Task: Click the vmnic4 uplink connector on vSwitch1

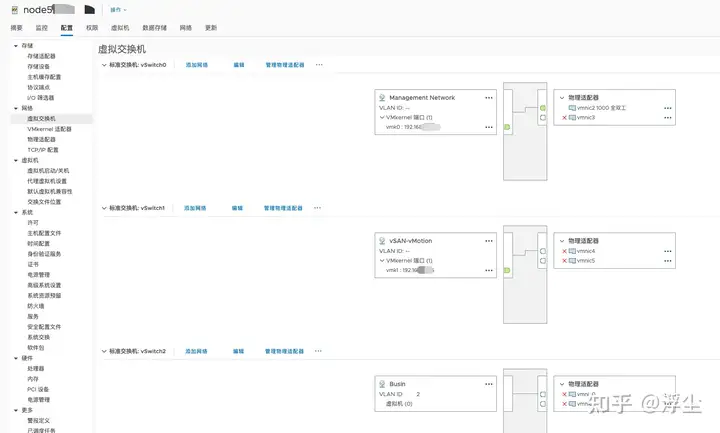Action: tap(543, 251)
